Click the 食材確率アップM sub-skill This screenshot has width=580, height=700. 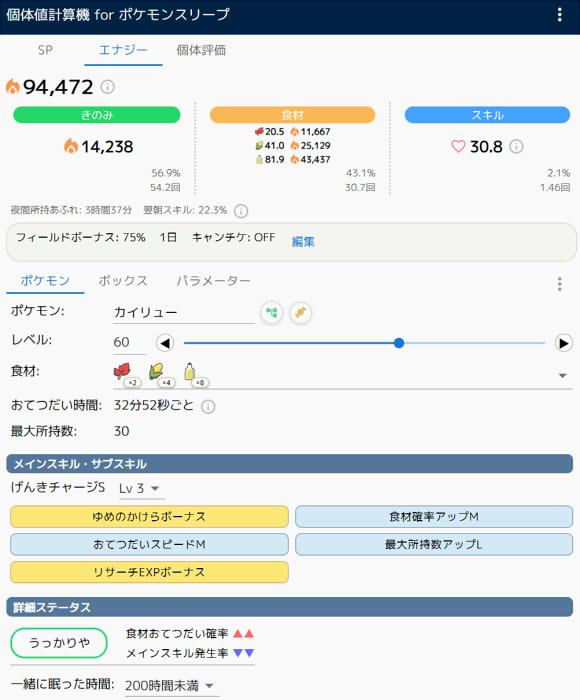click(x=434, y=517)
